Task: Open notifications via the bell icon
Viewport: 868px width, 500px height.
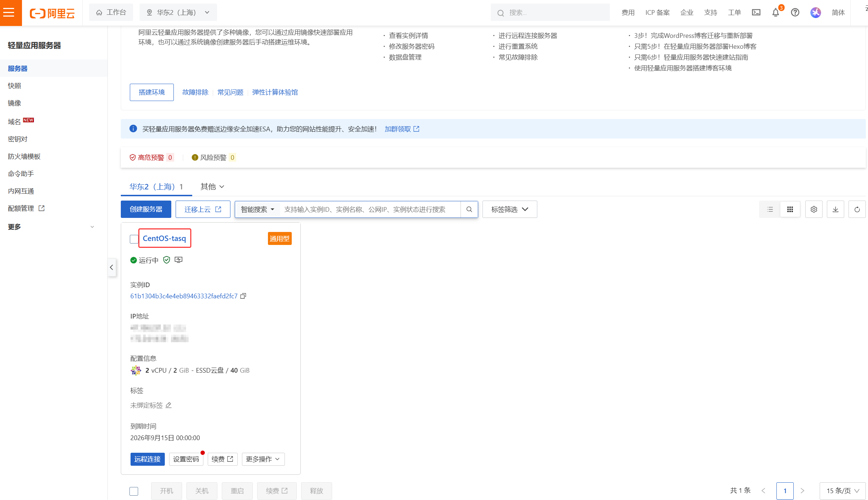Action: 775,12
